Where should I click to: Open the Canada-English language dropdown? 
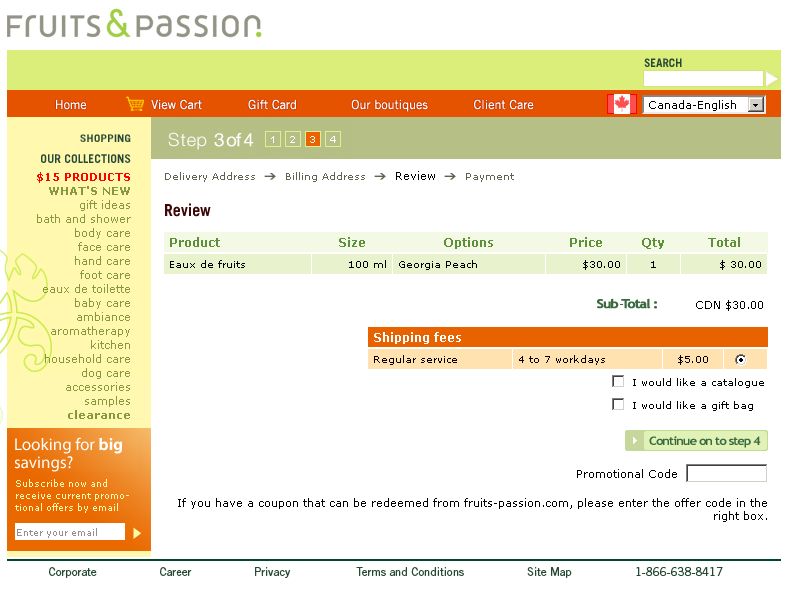(x=704, y=105)
